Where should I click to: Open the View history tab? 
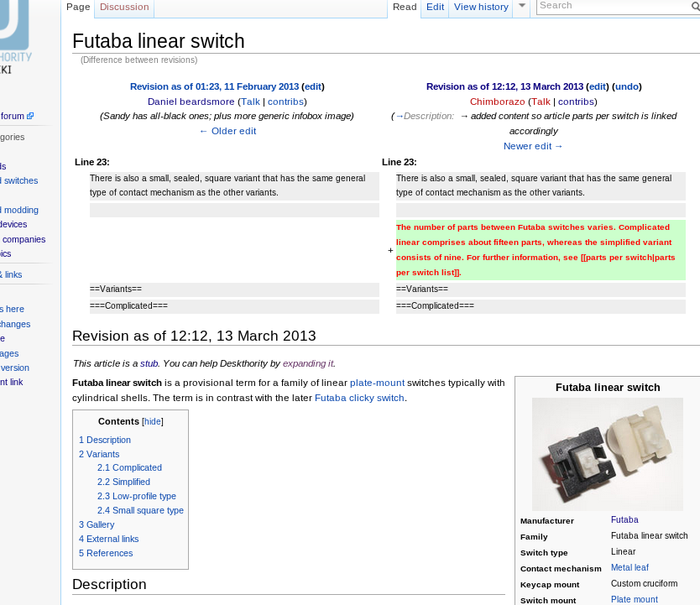pyautogui.click(x=481, y=7)
